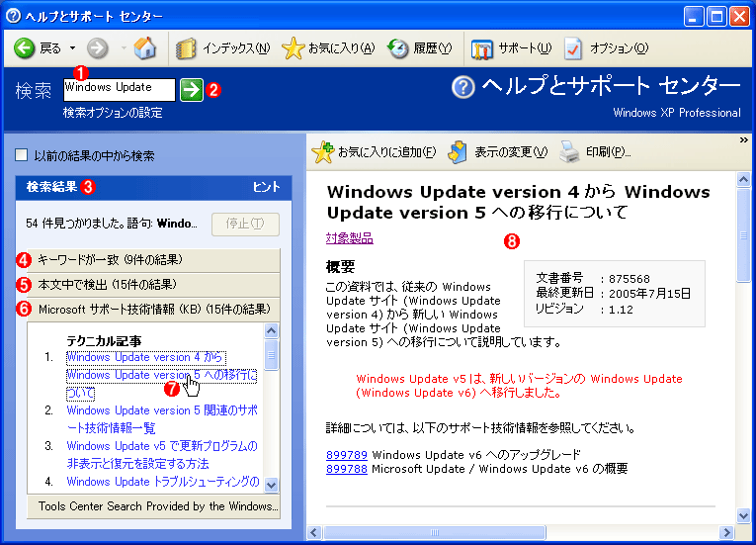Viewport: 756px width, 545px height.
Task: Expand キーワードが一致 (9件の結果) section
Action: coord(154,260)
